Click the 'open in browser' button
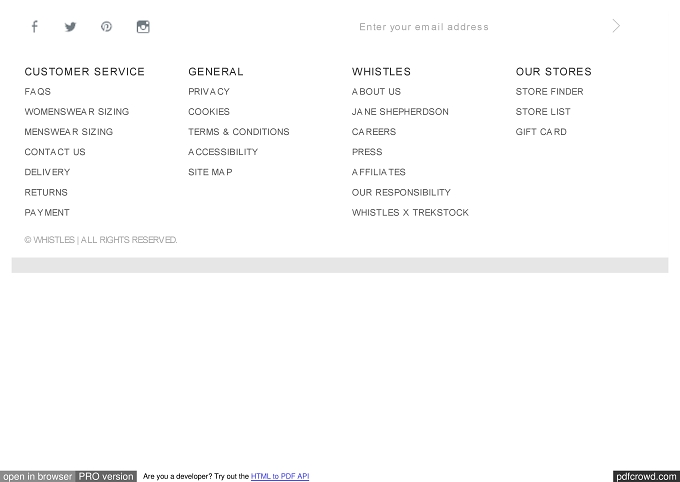This screenshot has width=680, height=482. click(x=38, y=476)
